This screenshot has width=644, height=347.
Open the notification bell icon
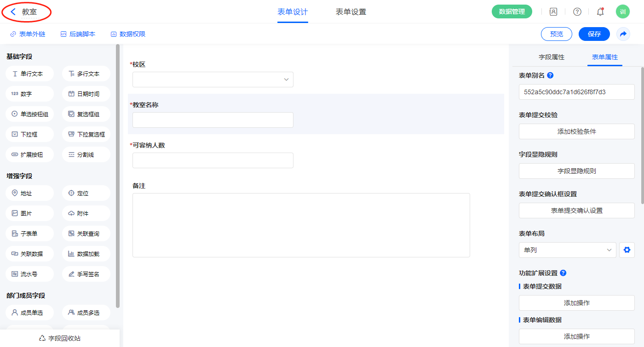[600, 12]
